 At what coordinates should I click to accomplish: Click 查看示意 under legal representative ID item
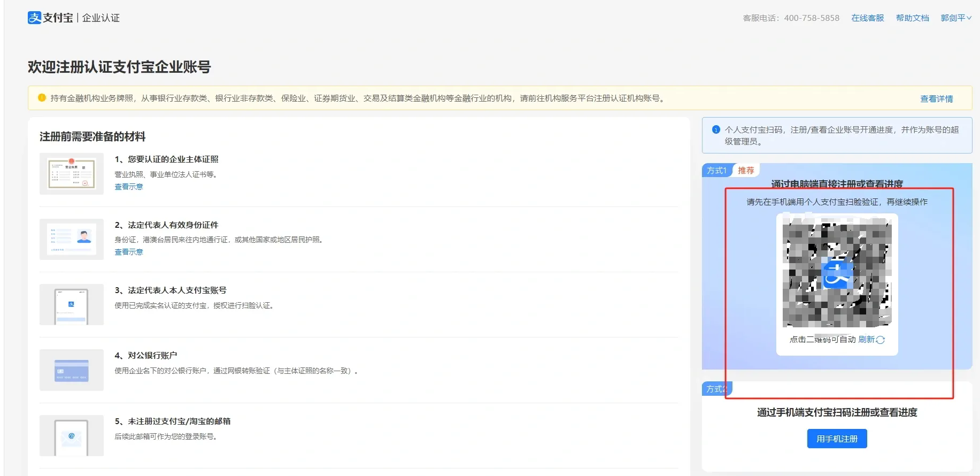129,252
